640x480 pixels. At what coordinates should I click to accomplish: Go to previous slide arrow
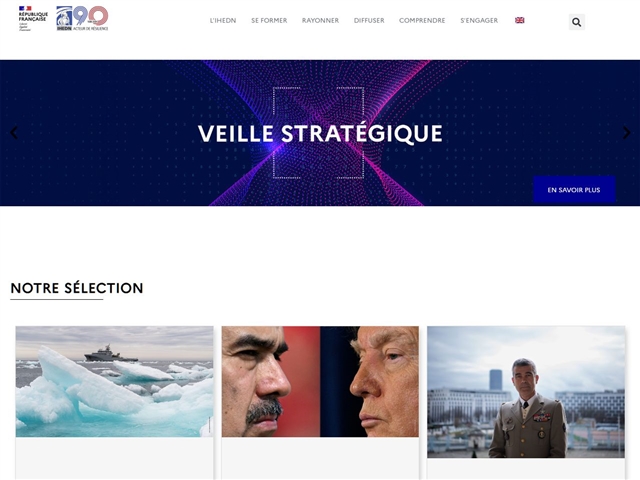click(14, 133)
